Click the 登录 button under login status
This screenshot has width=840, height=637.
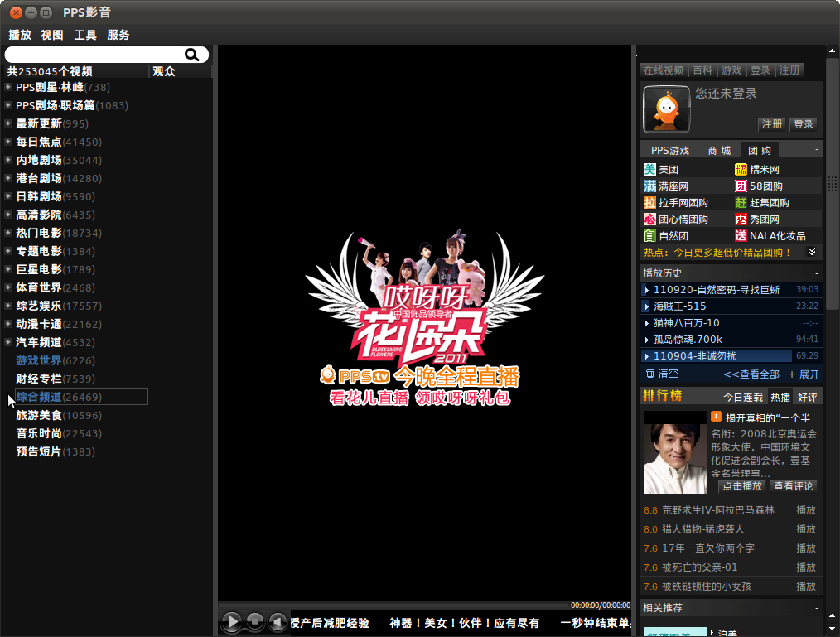click(x=803, y=124)
